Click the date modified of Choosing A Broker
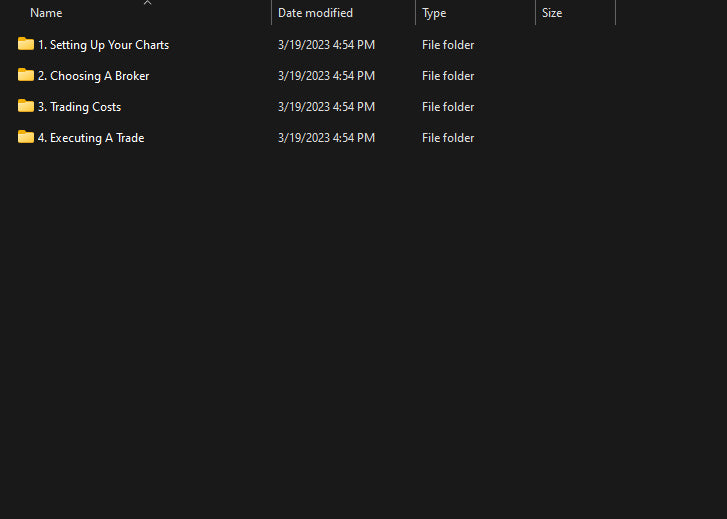Image resolution: width=727 pixels, height=519 pixels. 326,76
